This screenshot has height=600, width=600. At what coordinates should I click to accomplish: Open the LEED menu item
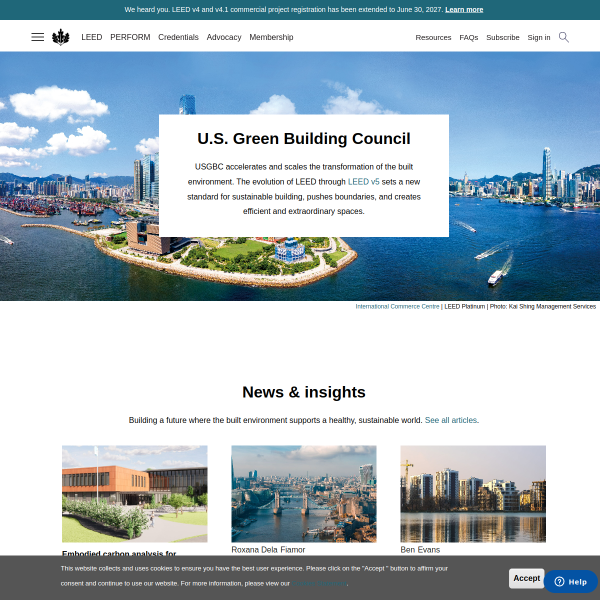91,37
